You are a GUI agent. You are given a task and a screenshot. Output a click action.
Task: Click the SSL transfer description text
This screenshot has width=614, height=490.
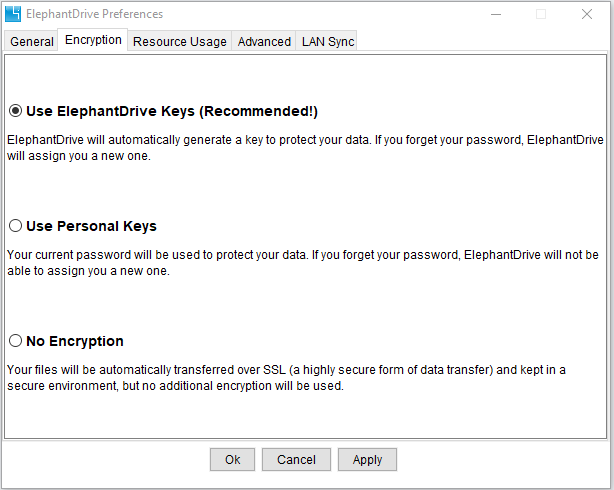tap(286, 378)
